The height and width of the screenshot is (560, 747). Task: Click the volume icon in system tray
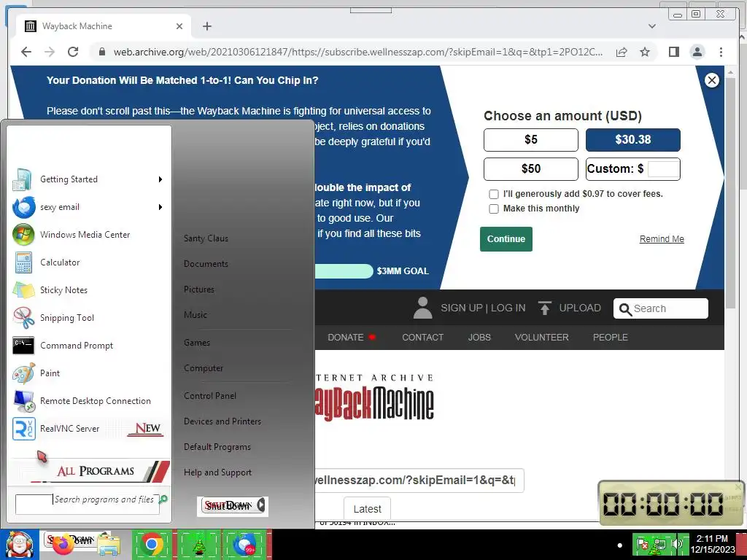676,543
